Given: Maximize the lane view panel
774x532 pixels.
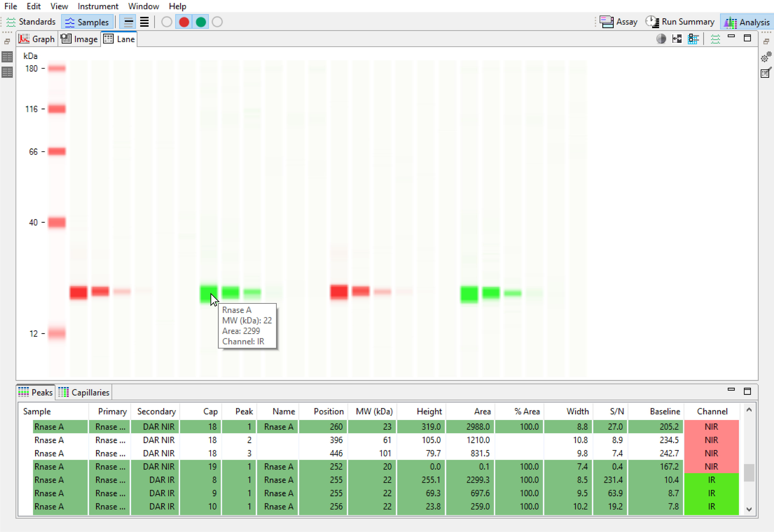Looking at the screenshot, I should (747, 38).
